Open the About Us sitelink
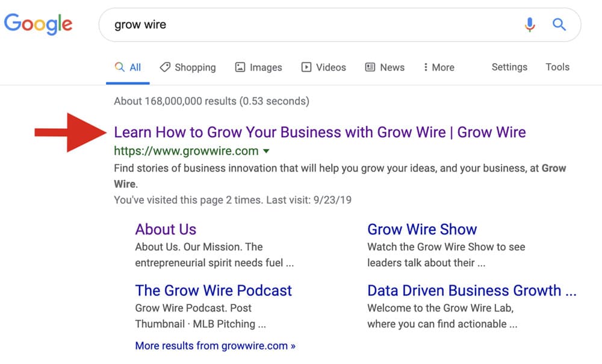 pyautogui.click(x=166, y=229)
